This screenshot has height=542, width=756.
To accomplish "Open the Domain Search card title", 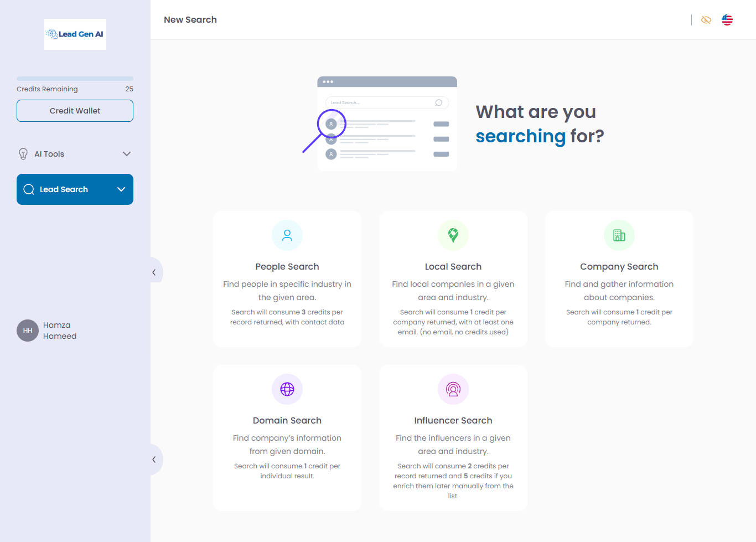I will [287, 421].
